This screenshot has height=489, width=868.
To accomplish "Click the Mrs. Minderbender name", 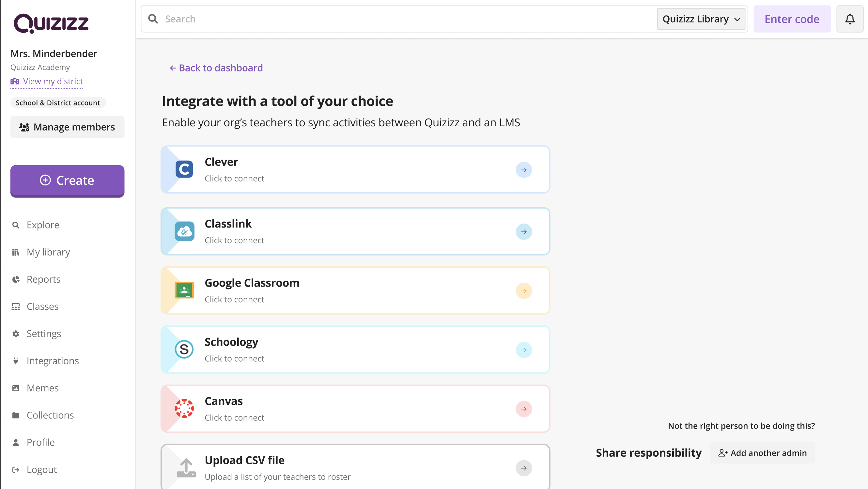I will coord(54,54).
